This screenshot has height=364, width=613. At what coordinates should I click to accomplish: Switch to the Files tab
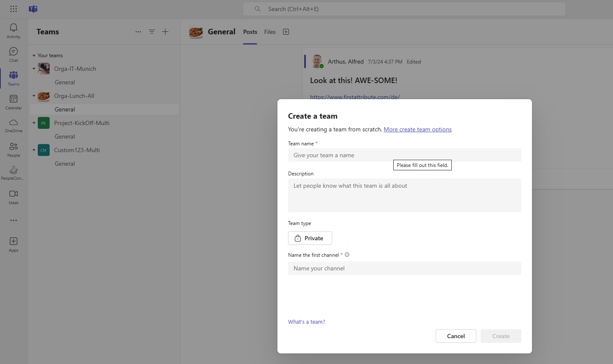[270, 31]
